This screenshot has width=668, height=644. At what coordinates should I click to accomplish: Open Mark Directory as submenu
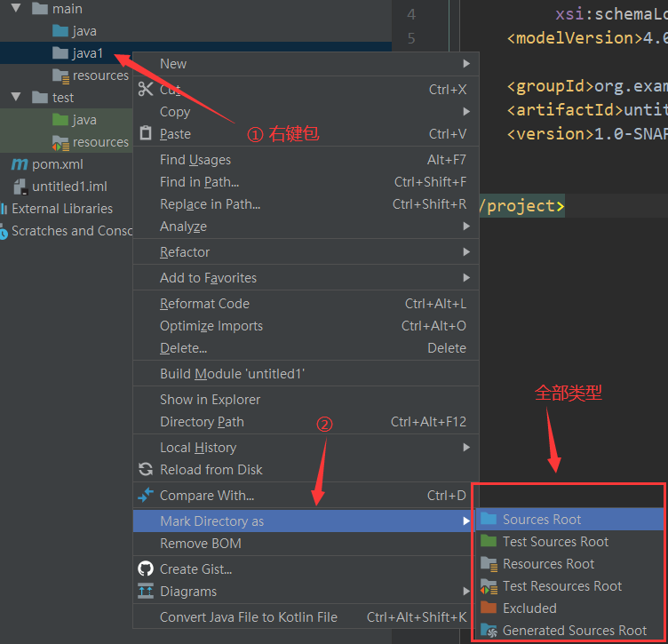pos(303,521)
